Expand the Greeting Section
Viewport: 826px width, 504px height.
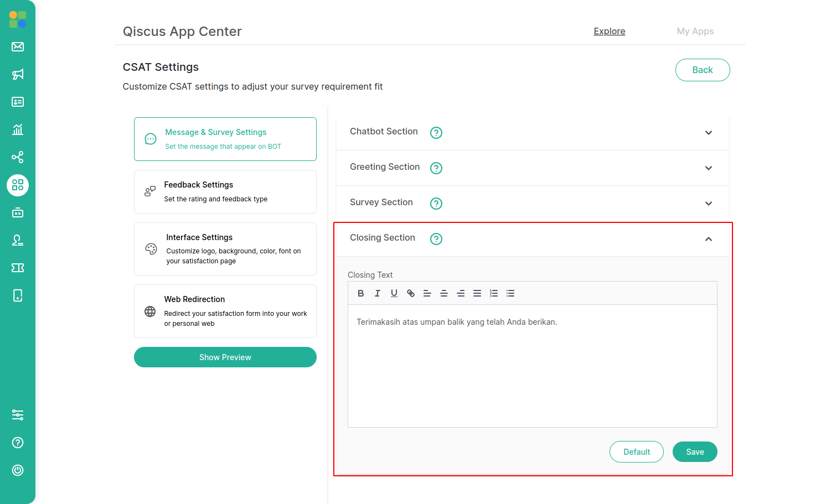709,168
